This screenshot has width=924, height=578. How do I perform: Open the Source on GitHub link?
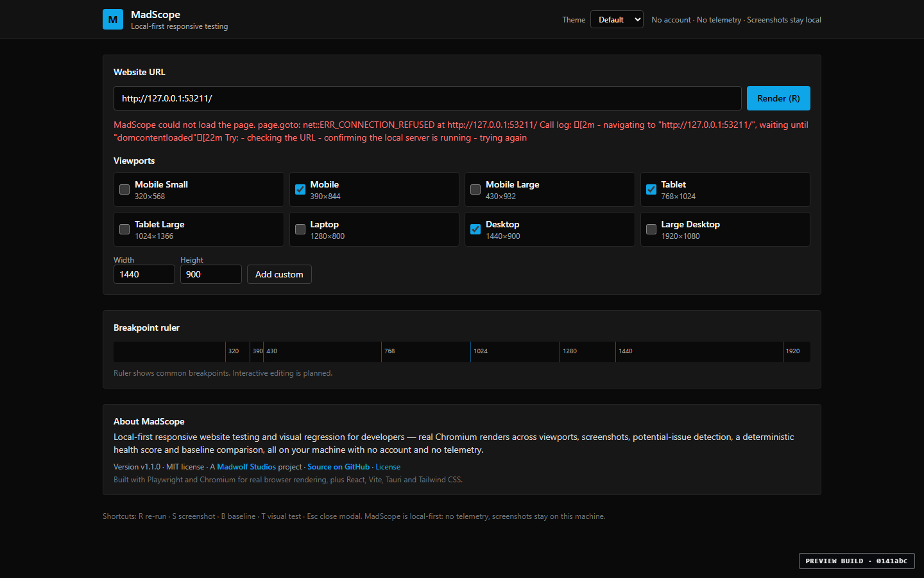[x=338, y=467]
